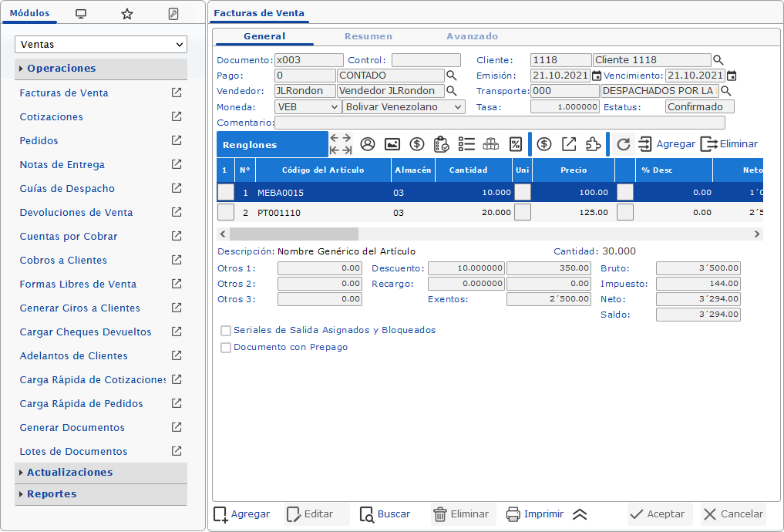Click the bulleted list icon in Renglones toolbar
Screen dimensions: 784x532
pyautogui.click(x=466, y=144)
